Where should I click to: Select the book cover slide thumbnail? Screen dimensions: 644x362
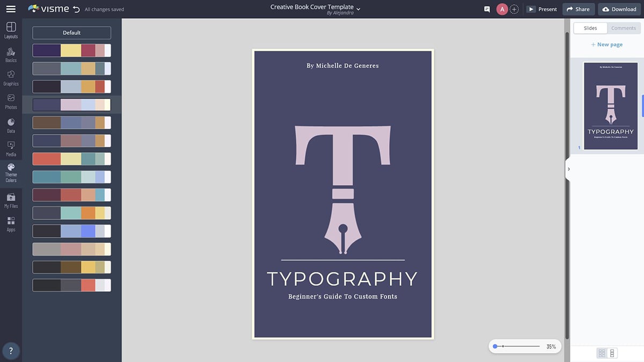pos(610,106)
